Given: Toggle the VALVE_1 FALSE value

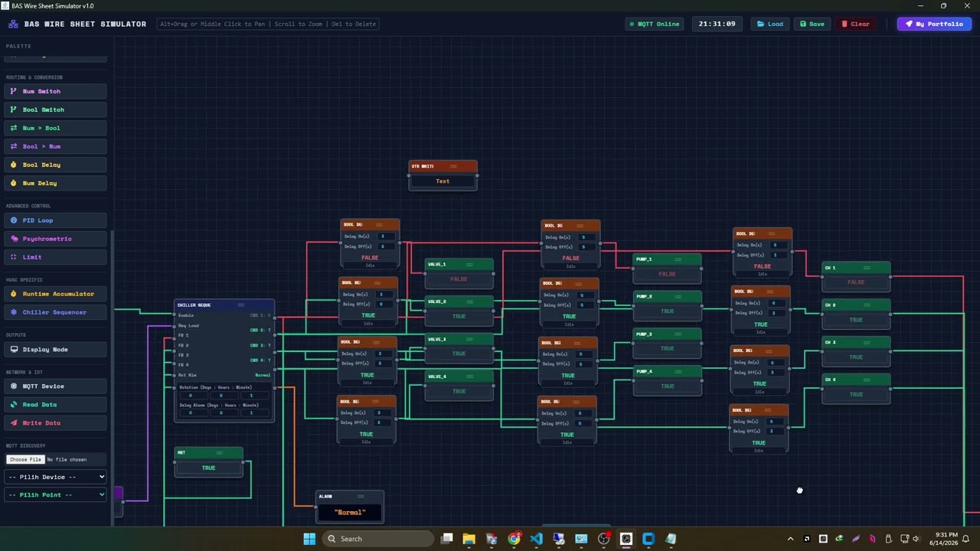Looking at the screenshot, I should tap(459, 279).
